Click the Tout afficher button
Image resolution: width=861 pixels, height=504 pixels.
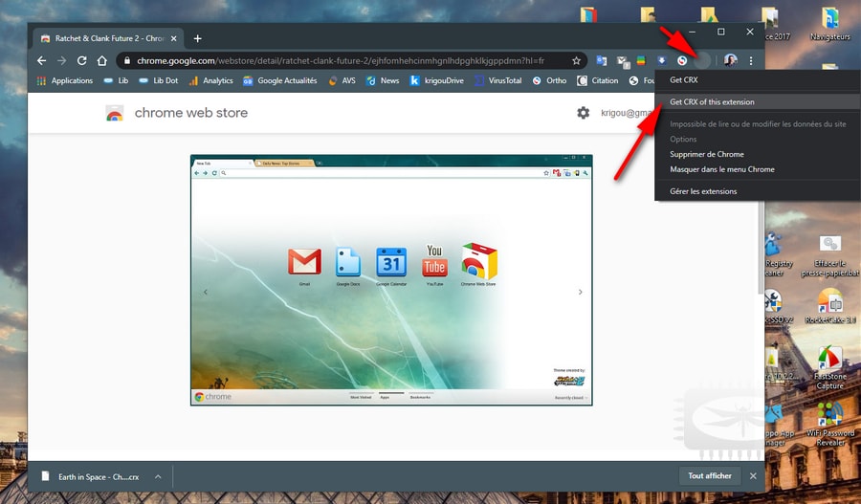(x=710, y=476)
